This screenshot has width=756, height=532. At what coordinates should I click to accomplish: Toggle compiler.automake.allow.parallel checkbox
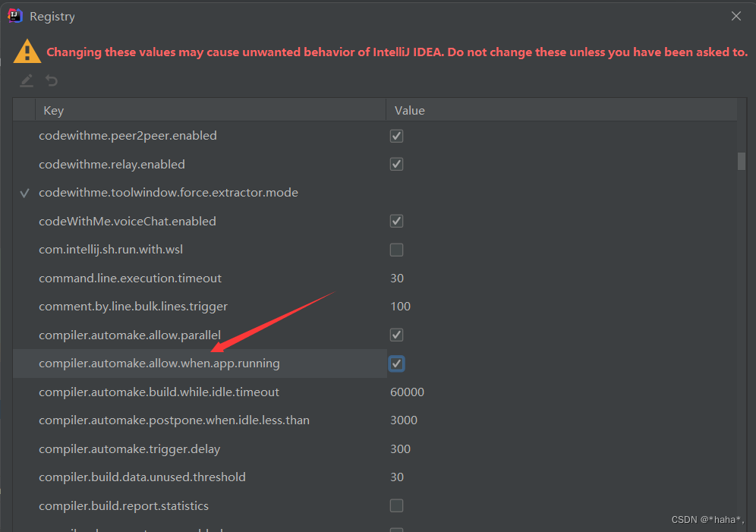tap(396, 335)
